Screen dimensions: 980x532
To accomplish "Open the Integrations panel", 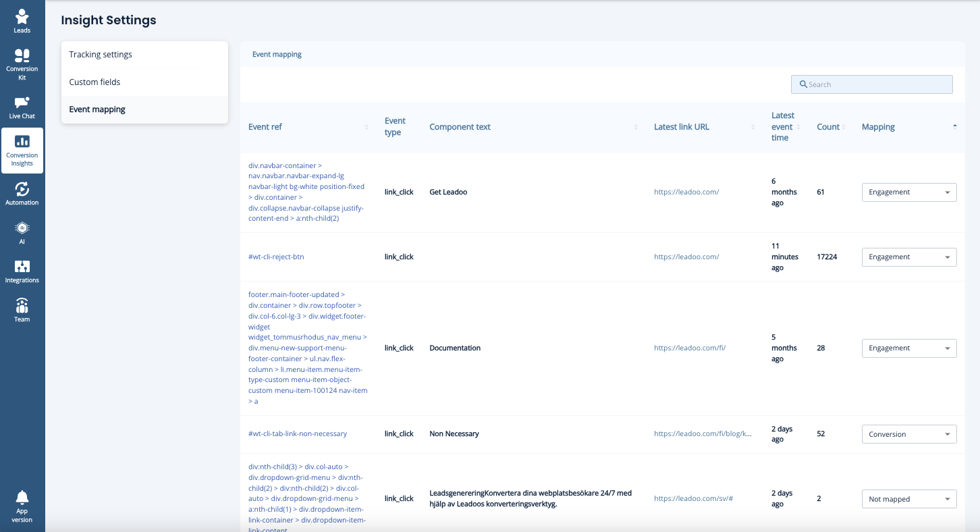I will click(22, 269).
